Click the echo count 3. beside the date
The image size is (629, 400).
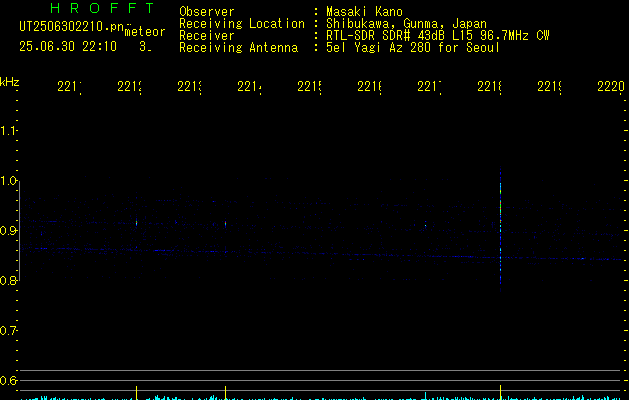pyautogui.click(x=145, y=47)
